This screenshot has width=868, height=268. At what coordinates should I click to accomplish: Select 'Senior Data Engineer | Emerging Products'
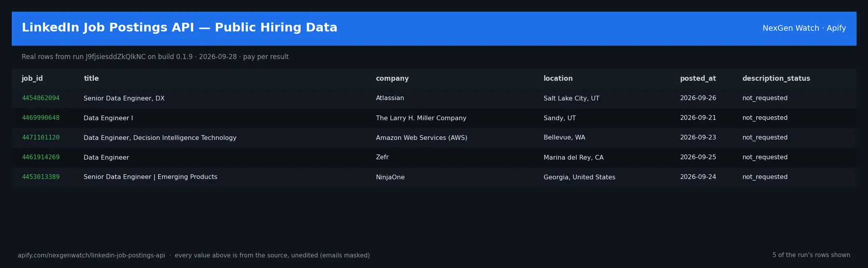(150, 177)
